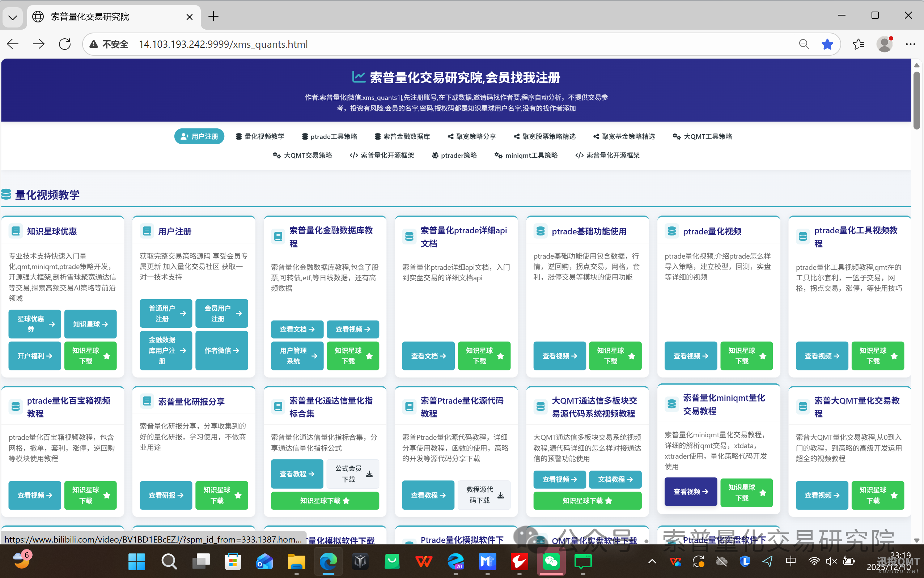Open the 聚宽策略分享 navigation item

(472, 136)
